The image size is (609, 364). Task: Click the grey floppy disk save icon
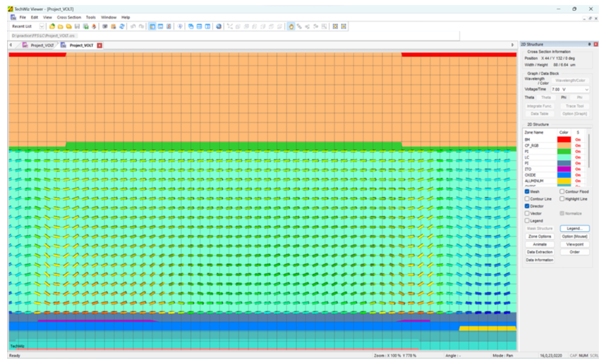(x=77, y=26)
